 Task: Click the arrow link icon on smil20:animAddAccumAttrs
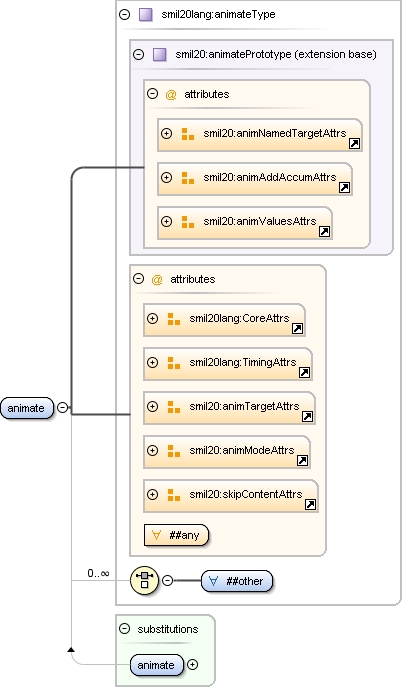[344, 187]
